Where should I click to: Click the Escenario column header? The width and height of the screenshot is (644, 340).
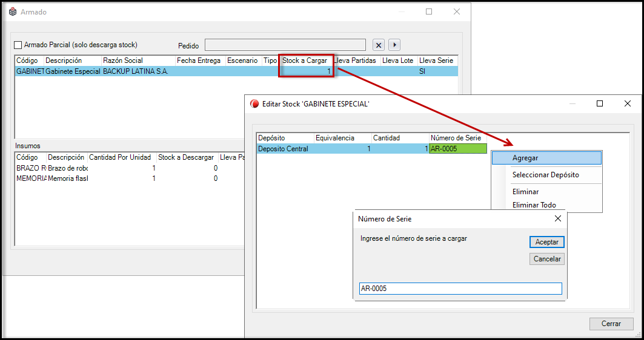244,60
